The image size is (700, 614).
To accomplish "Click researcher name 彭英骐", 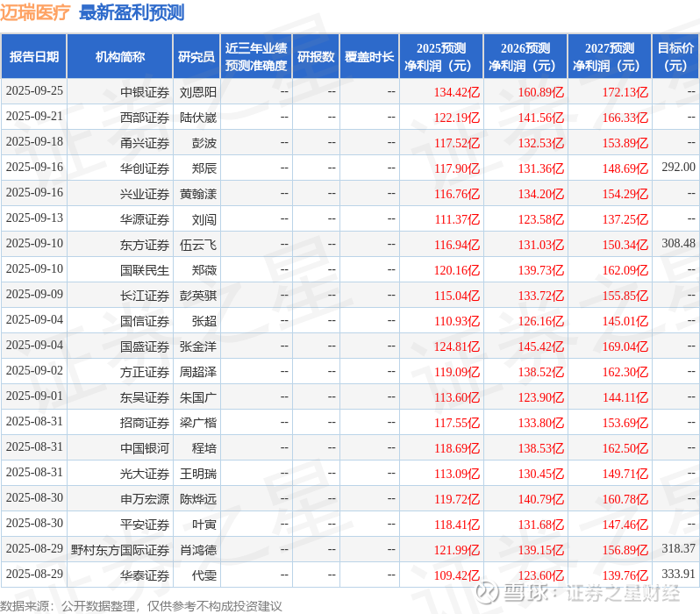I will [x=198, y=296].
